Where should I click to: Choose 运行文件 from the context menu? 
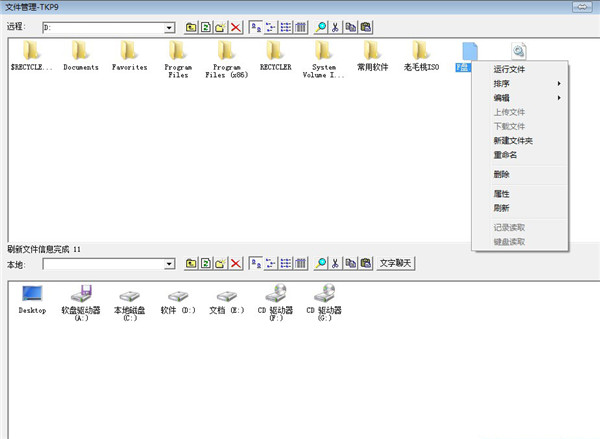click(x=509, y=69)
